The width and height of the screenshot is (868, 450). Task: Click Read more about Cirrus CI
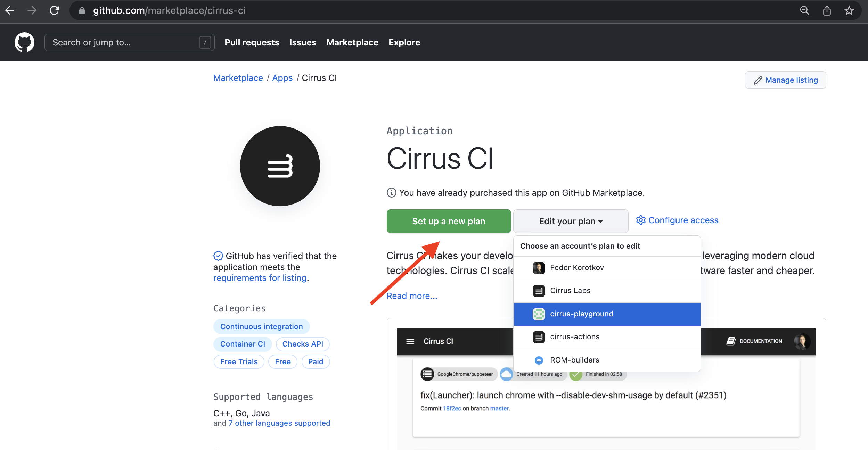(412, 296)
